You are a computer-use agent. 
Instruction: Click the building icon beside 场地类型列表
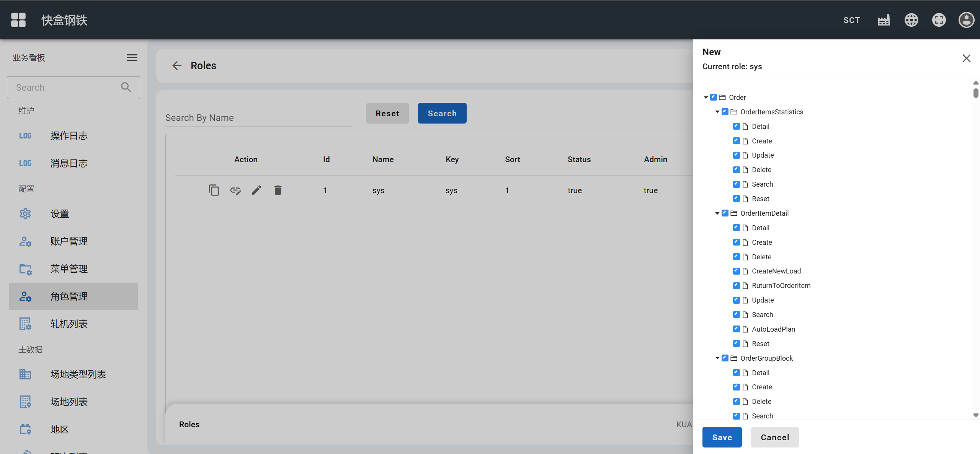pyautogui.click(x=25, y=374)
